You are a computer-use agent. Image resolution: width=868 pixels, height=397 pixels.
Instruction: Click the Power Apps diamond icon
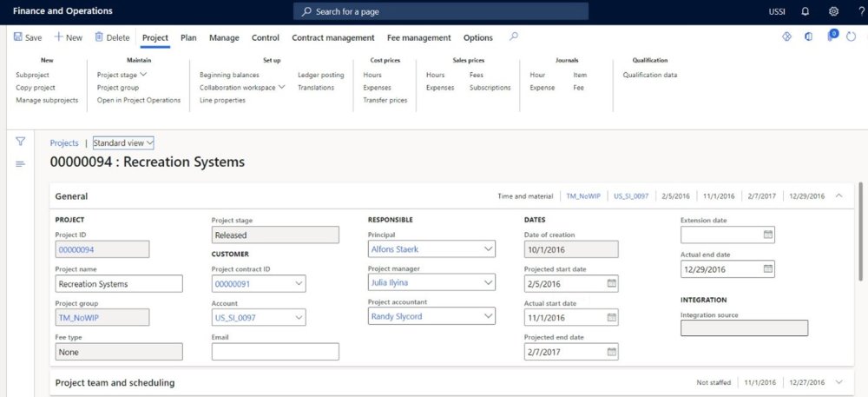[x=787, y=37]
